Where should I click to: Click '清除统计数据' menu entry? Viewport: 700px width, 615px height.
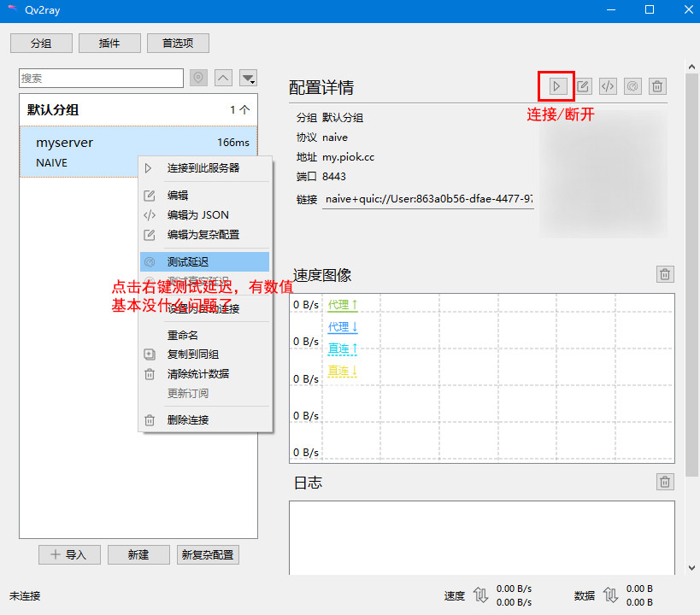tap(205, 373)
